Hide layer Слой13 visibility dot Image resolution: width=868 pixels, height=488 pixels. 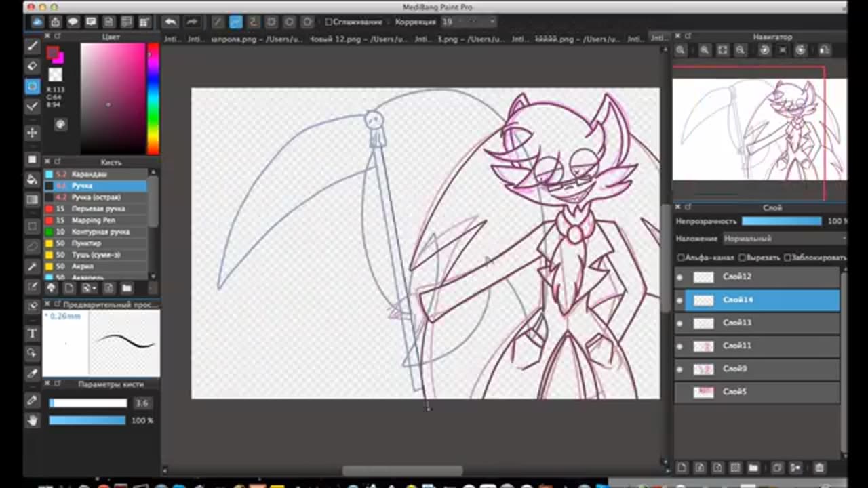tap(680, 323)
